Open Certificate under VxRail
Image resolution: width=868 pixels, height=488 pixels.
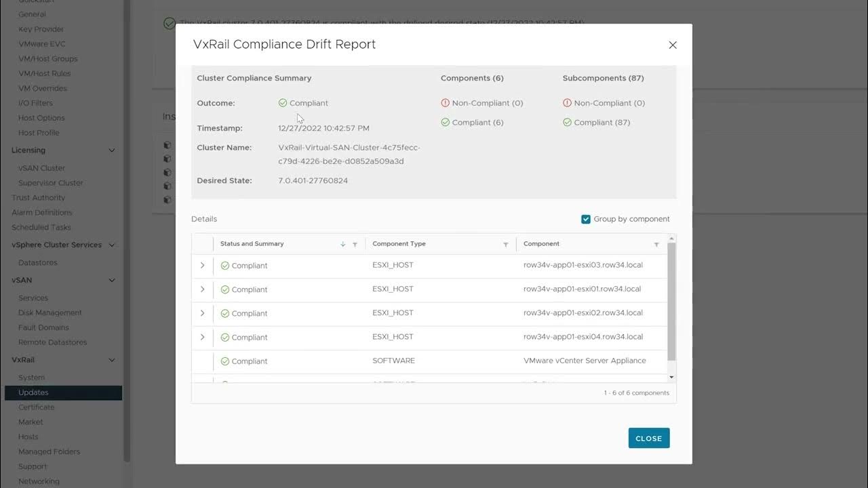[x=37, y=407]
